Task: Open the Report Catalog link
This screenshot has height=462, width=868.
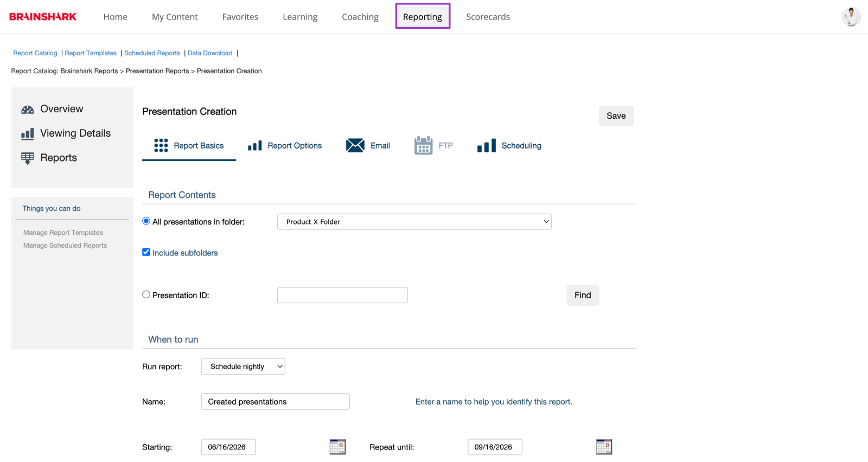Action: click(35, 53)
